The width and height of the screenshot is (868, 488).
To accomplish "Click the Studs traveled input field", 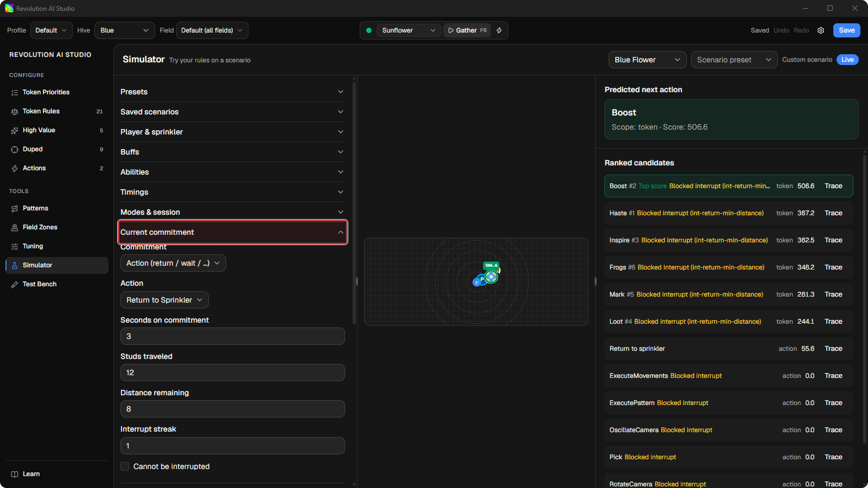I will pyautogui.click(x=233, y=373).
